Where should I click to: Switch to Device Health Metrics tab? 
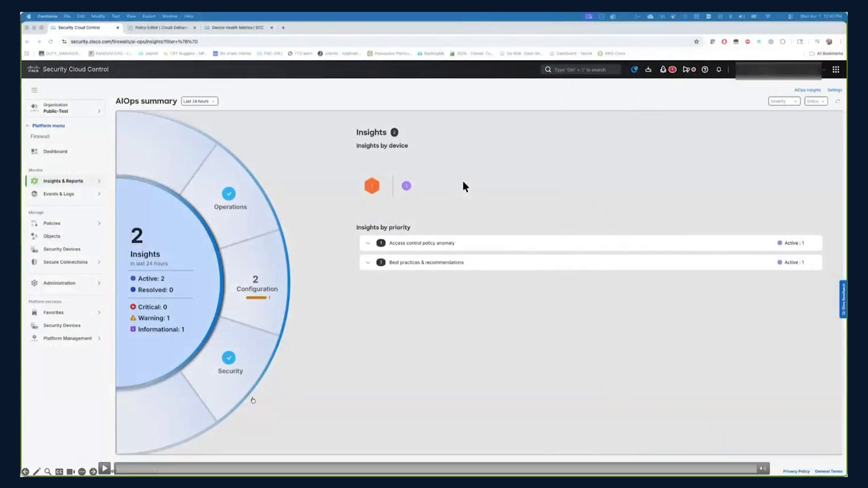(238, 28)
